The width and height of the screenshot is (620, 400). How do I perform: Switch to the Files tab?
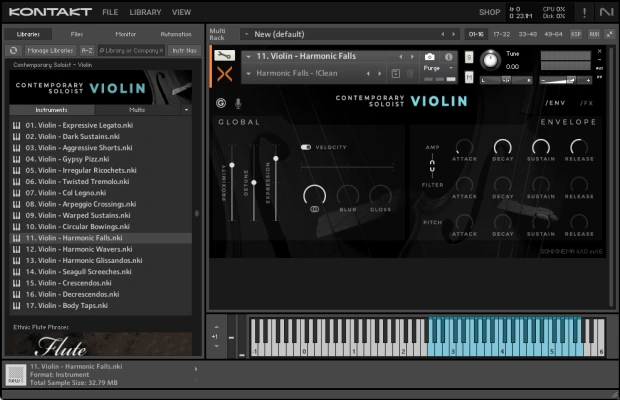pyautogui.click(x=77, y=33)
